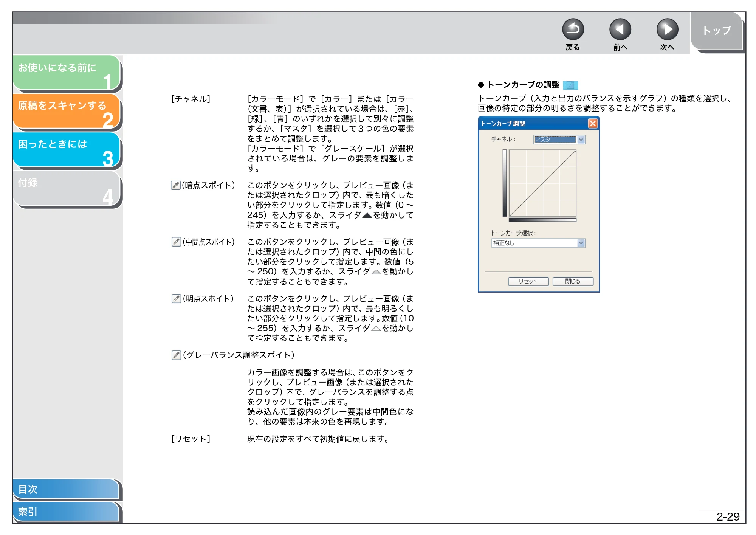Select chapter 2 原稿をスキャンする
Viewport: 756px width, 535px height.
click(x=67, y=112)
